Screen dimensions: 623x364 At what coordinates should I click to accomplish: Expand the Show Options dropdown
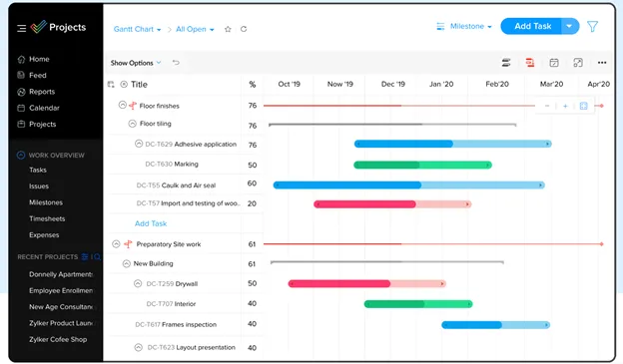tap(136, 63)
